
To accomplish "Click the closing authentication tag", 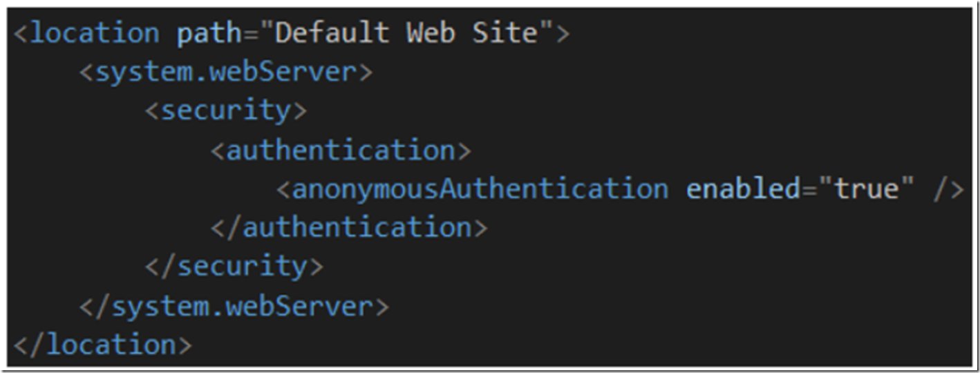I will 349,227.
